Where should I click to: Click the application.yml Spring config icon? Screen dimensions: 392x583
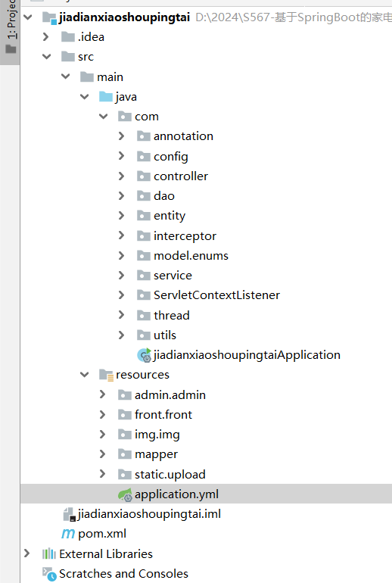125,494
